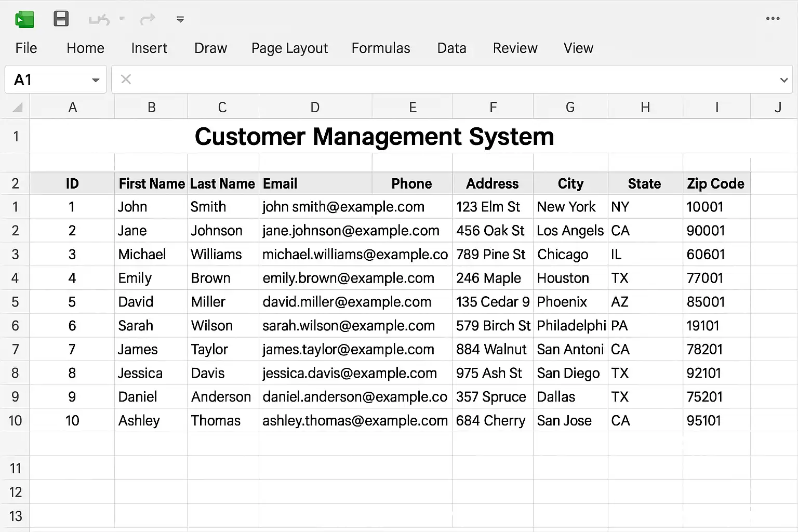Switch to the Data tab
This screenshot has width=798, height=532.
(451, 48)
